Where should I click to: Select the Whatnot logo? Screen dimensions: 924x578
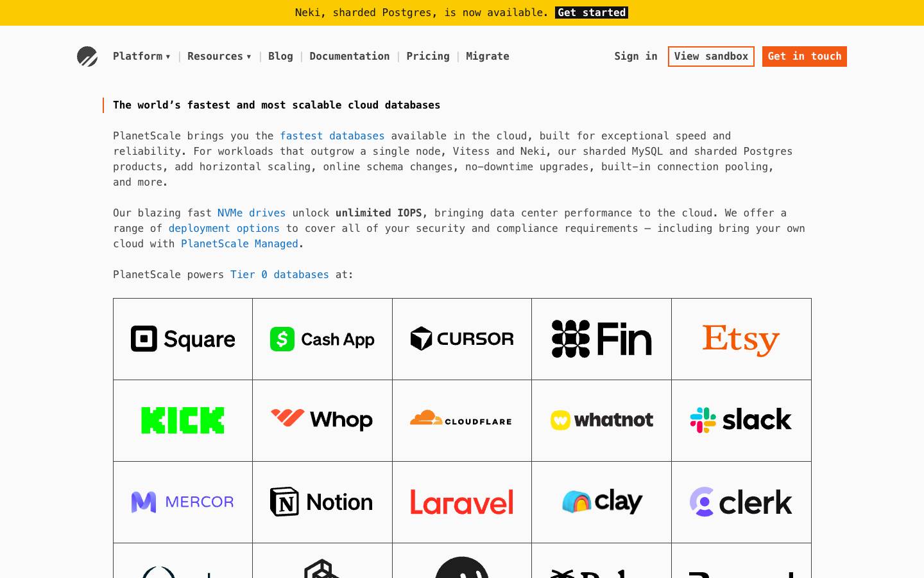602,420
